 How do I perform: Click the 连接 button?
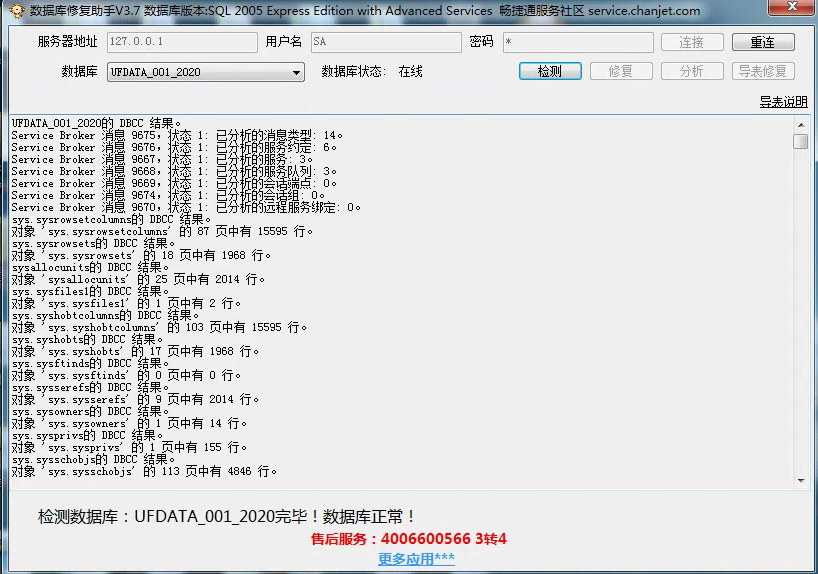point(692,42)
